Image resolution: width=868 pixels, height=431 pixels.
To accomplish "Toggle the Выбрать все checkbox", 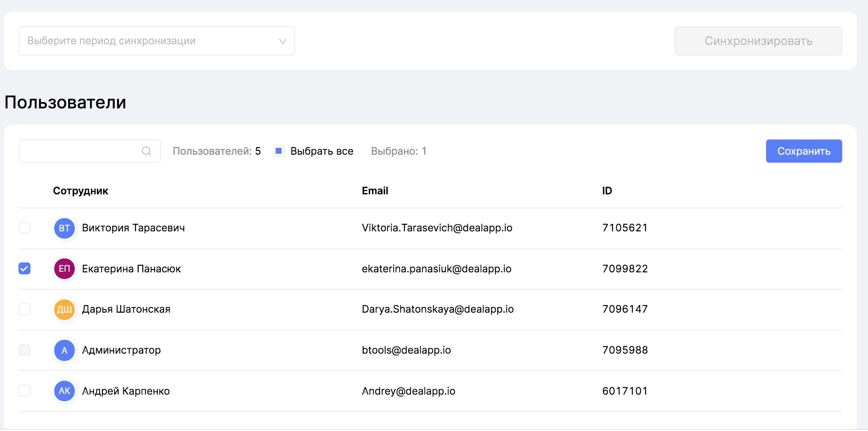I will (279, 151).
